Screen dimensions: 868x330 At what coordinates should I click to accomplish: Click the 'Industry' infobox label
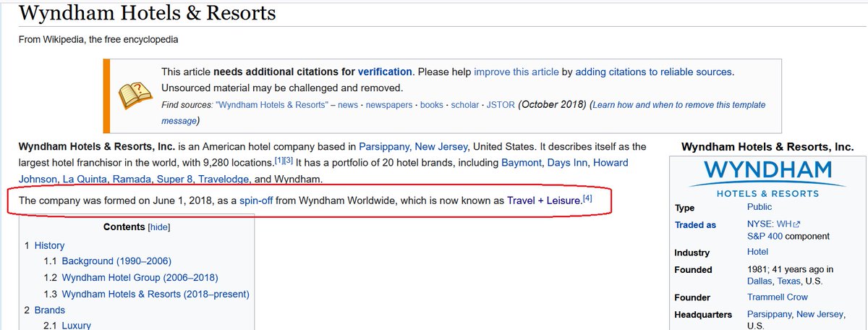(692, 253)
